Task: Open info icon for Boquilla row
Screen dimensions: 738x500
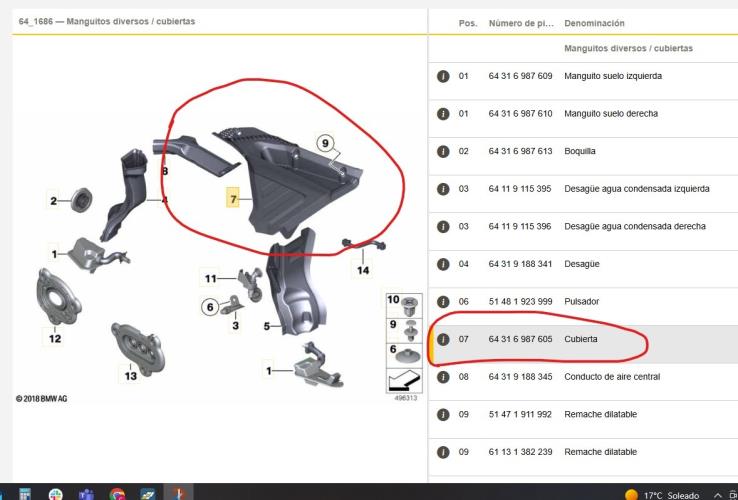Action: 443,151
